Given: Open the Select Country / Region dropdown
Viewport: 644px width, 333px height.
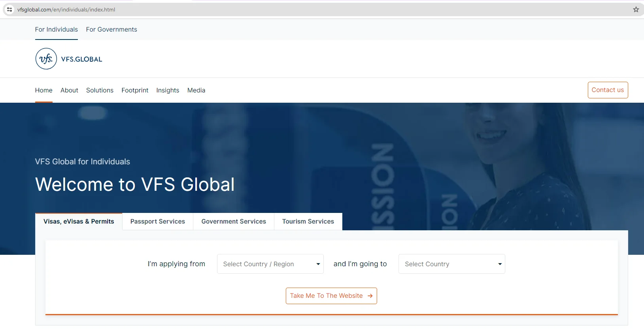Looking at the screenshot, I should (x=270, y=264).
